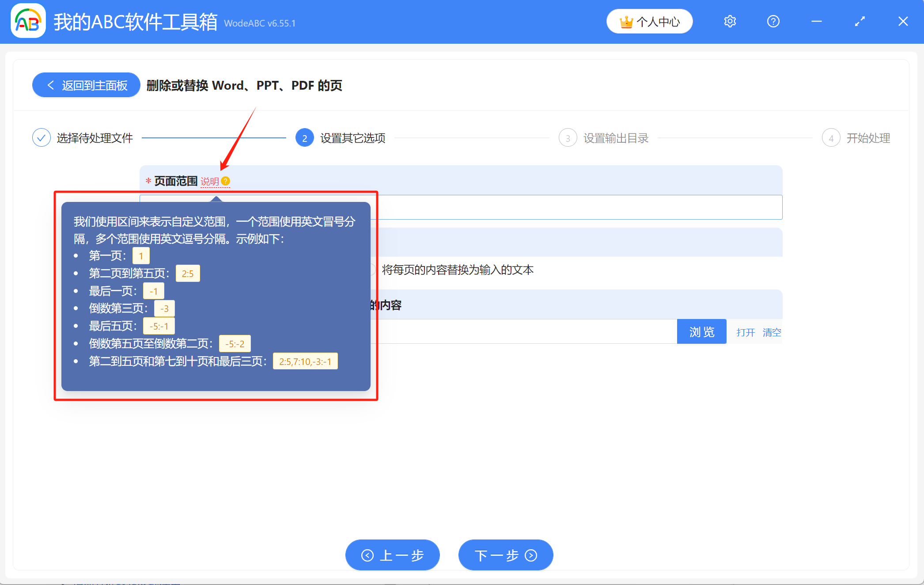
Task: Click the 下一步 button
Action: pos(505,555)
